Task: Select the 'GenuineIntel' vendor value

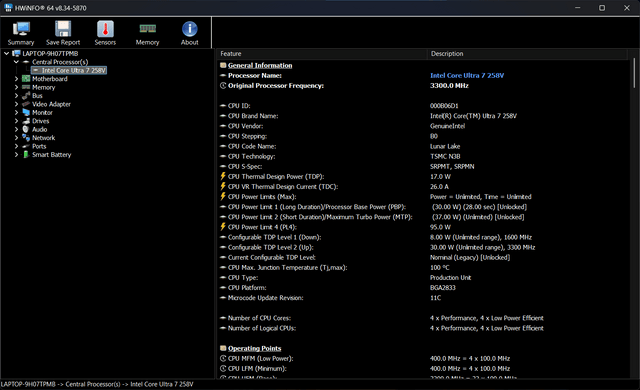Action: click(x=447, y=126)
